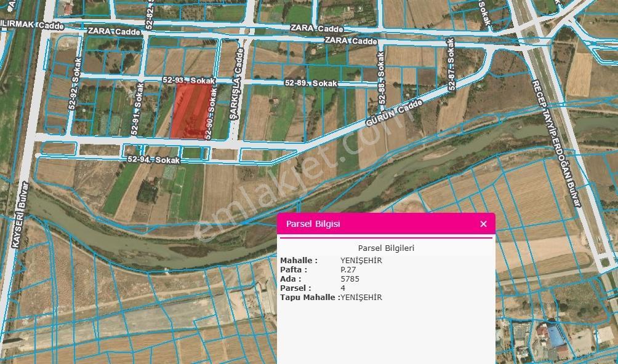The image size is (618, 364).
Task: Click the KAYSERİ Bulvar label
Action: 20,215
